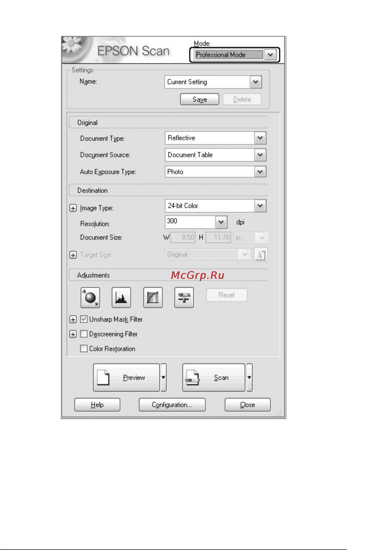Open the document size units dropdown
Image resolution: width=392 pixels, height=550 pixels.
(x=251, y=238)
